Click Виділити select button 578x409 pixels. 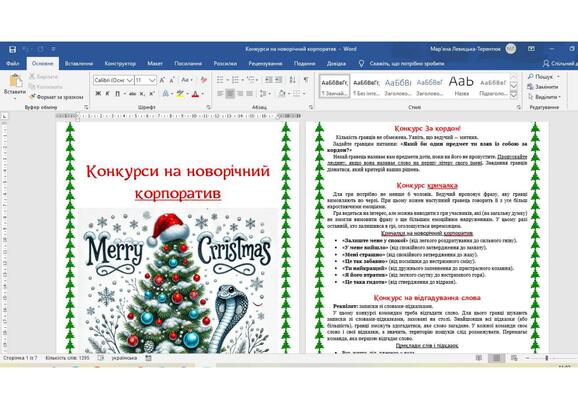click(544, 97)
